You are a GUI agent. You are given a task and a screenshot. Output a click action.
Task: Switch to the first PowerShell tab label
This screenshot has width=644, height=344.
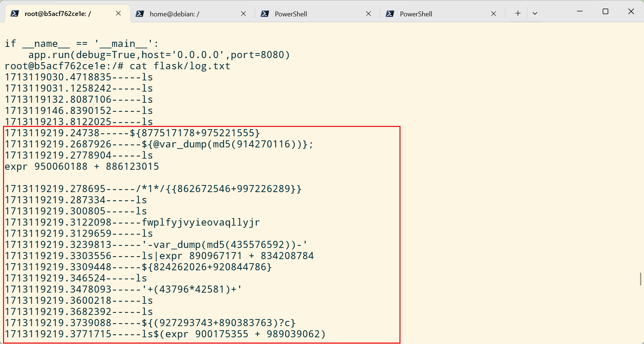[291, 14]
